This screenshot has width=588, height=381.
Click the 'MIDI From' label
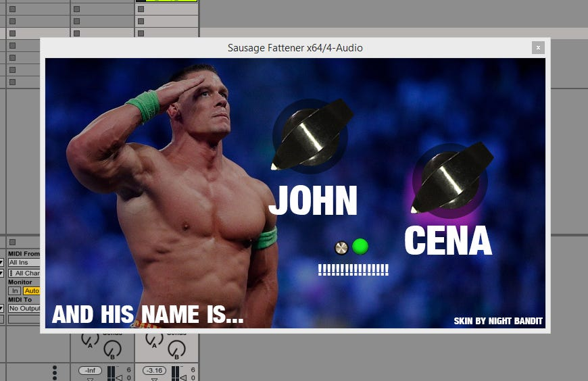point(24,254)
